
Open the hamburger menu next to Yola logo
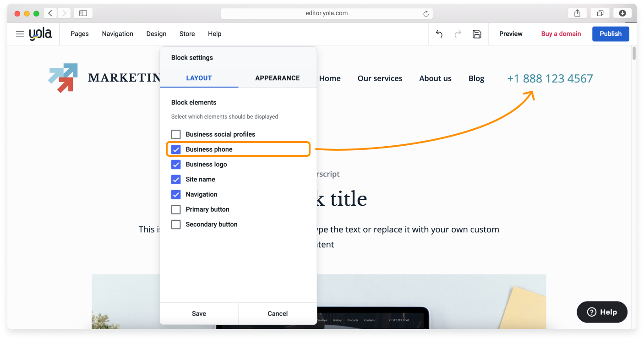(20, 34)
